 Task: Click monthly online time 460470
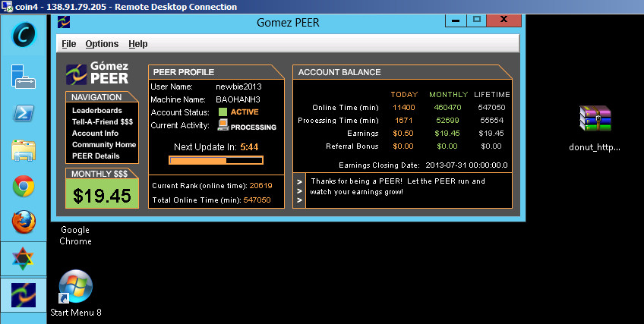pyautogui.click(x=447, y=108)
